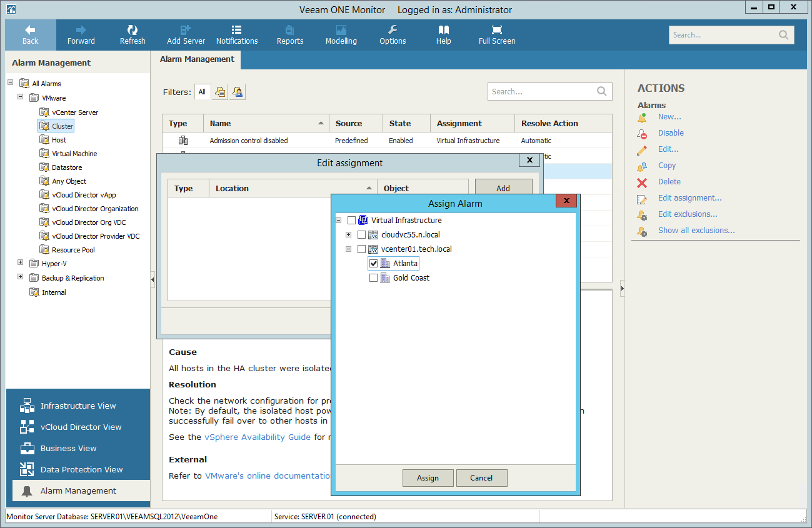Viewport: 812px width, 528px height.
Task: Expand the cloudvc55.n.local node
Action: tap(349, 235)
